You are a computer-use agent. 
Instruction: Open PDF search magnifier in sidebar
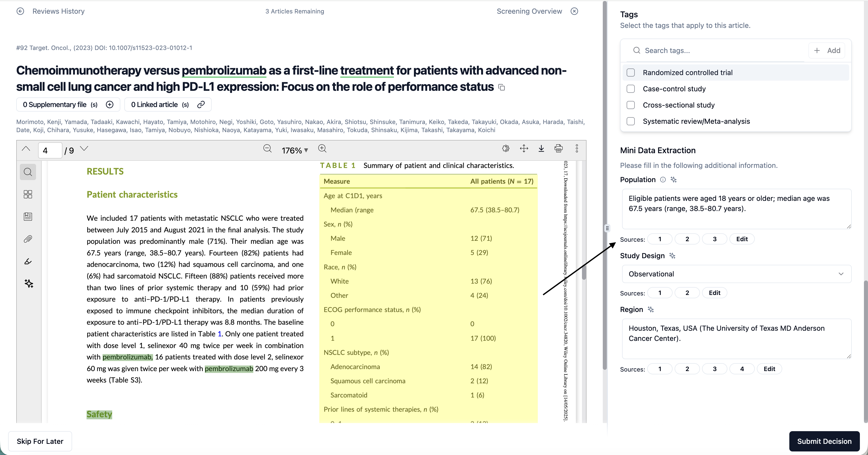point(28,172)
